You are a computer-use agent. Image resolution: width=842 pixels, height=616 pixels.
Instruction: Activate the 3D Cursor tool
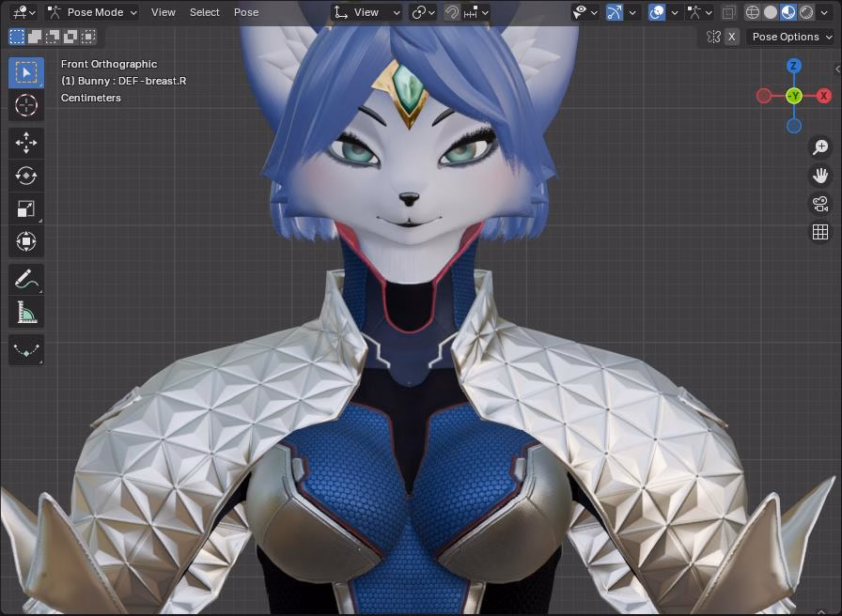click(x=25, y=105)
